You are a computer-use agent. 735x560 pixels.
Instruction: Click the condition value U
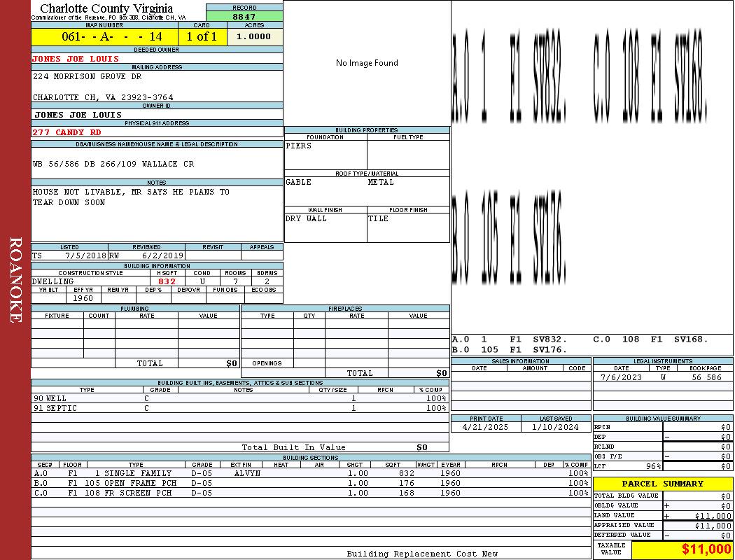(202, 281)
